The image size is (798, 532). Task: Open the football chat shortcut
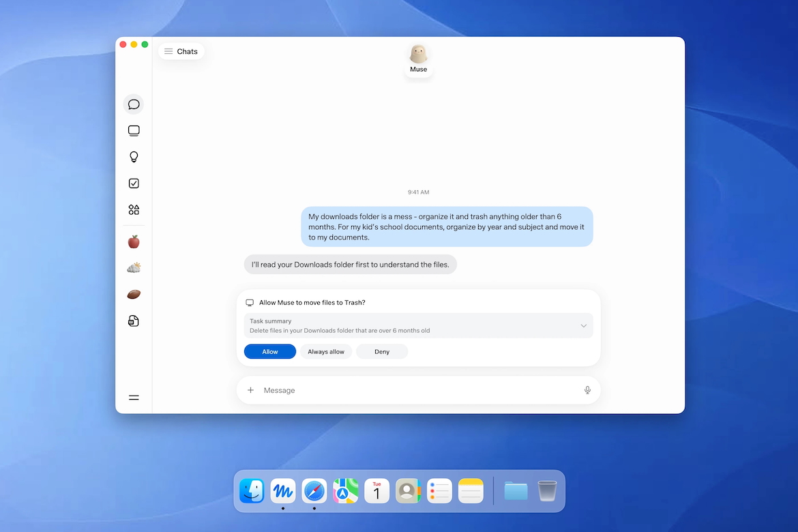pyautogui.click(x=134, y=294)
